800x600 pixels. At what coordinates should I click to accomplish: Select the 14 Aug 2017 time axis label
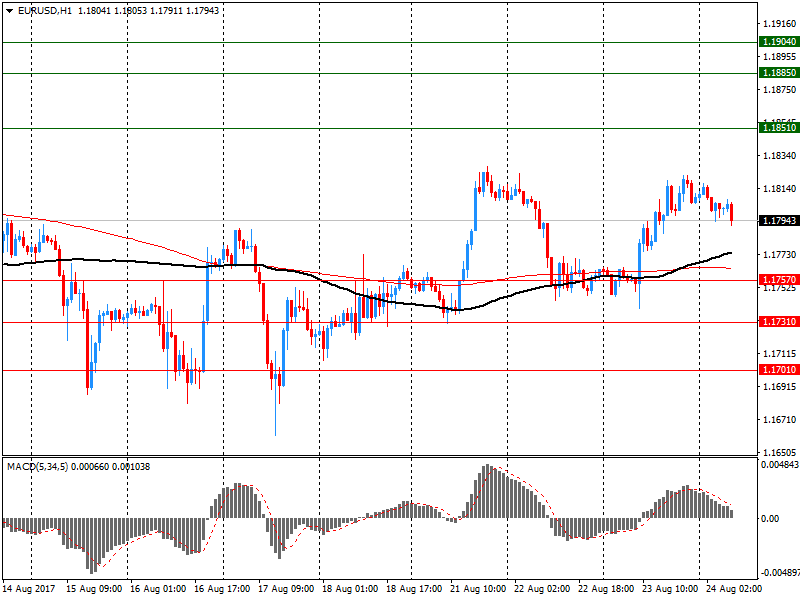(x=29, y=589)
